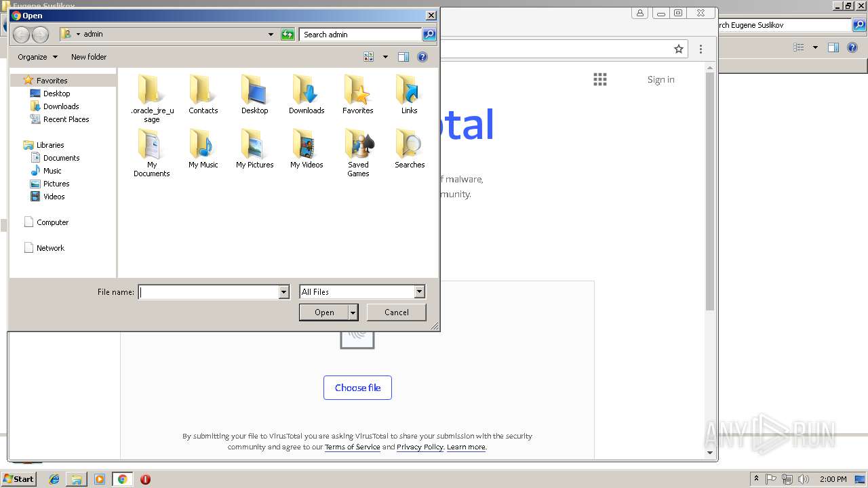Image resolution: width=868 pixels, height=488 pixels.
Task: Select Recent Places in navigation pane
Action: pyautogui.click(x=66, y=119)
